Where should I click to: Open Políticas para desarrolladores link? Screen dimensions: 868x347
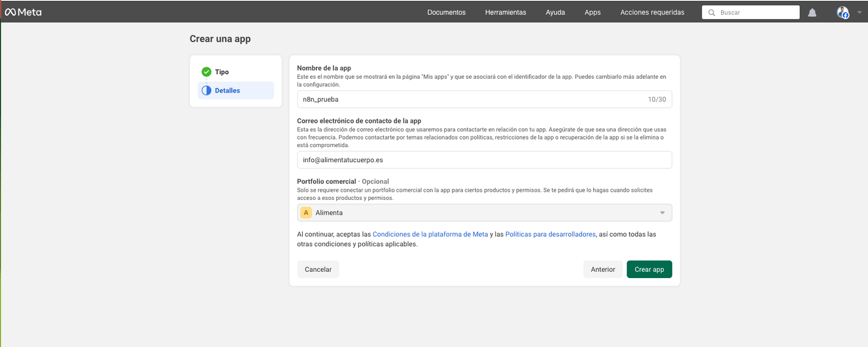(550, 234)
